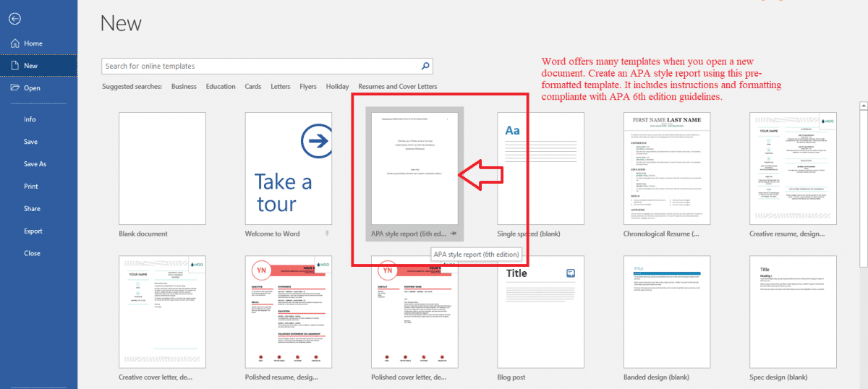Select the Blank document template thumbnail
Screen dimensions: 868x389
click(x=162, y=168)
